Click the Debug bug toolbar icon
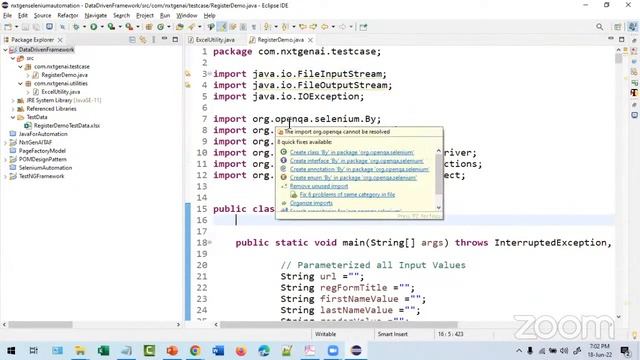The width and height of the screenshot is (640, 360). (x=76, y=27)
